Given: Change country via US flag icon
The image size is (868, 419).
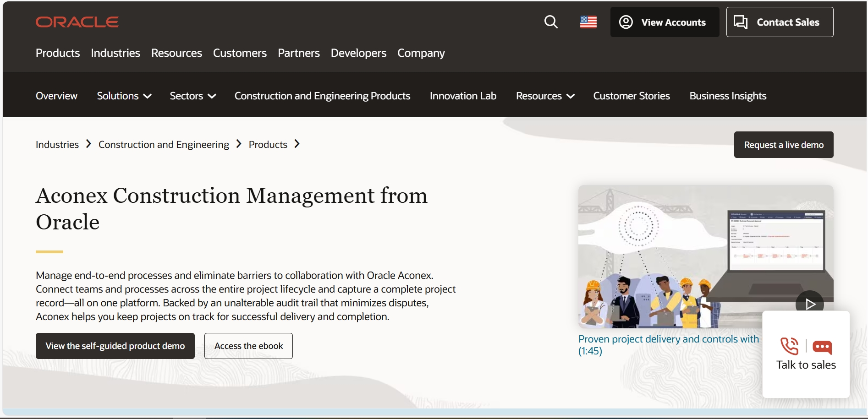Looking at the screenshot, I should (588, 22).
